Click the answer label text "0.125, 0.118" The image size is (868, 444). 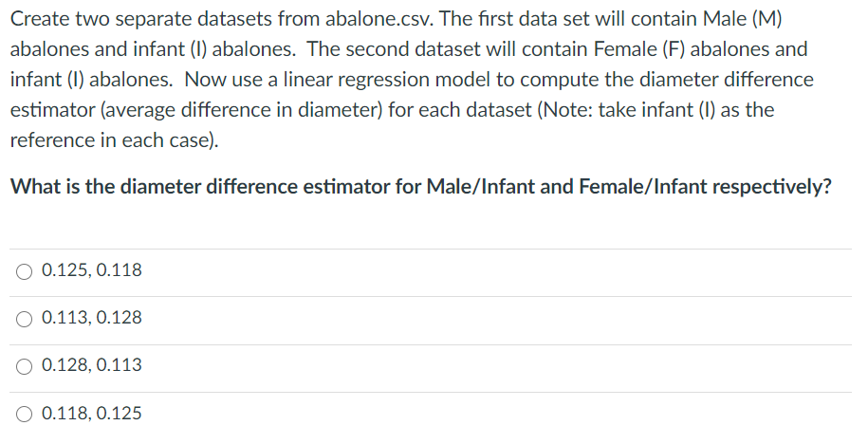(92, 270)
